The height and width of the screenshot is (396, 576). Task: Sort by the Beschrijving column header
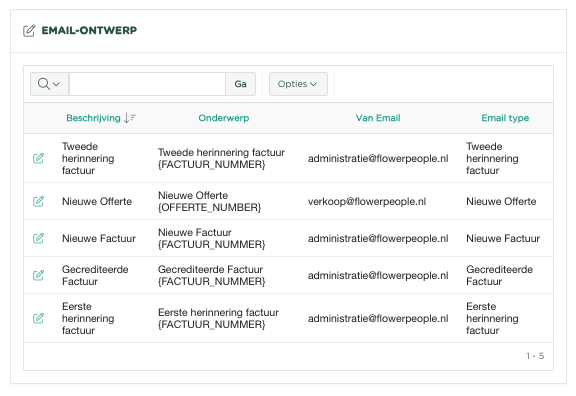93,118
